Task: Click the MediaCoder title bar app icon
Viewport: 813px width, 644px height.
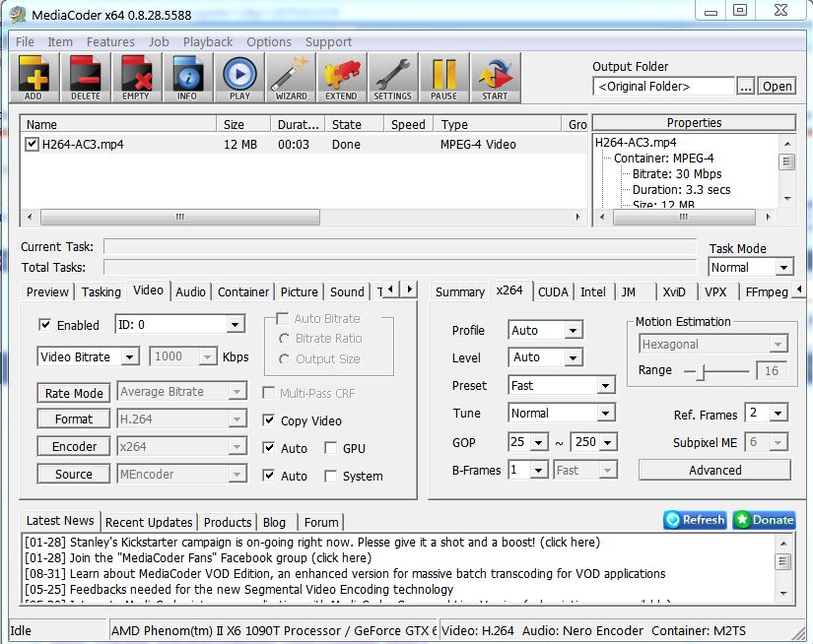Action: 18,15
